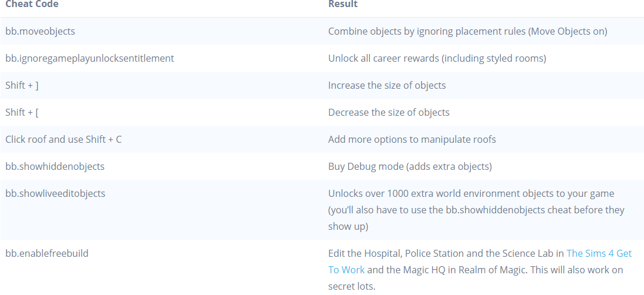Click the secret lots sentence
Image resolution: width=644 pixels, height=295 pixels.
[351, 286]
